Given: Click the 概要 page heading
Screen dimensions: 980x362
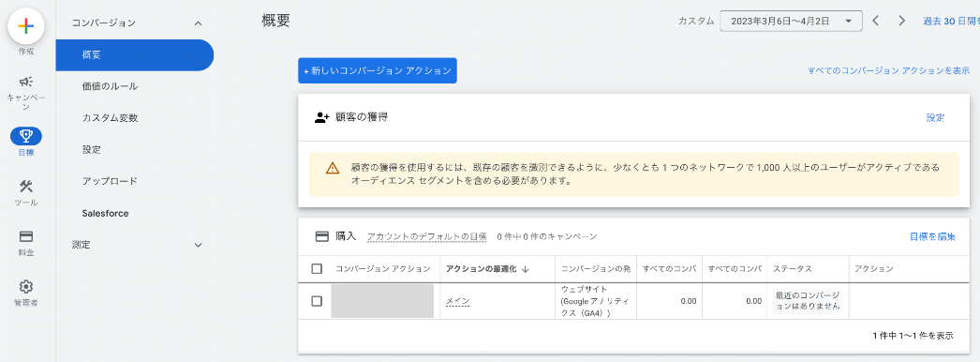Looking at the screenshot, I should 275,21.
